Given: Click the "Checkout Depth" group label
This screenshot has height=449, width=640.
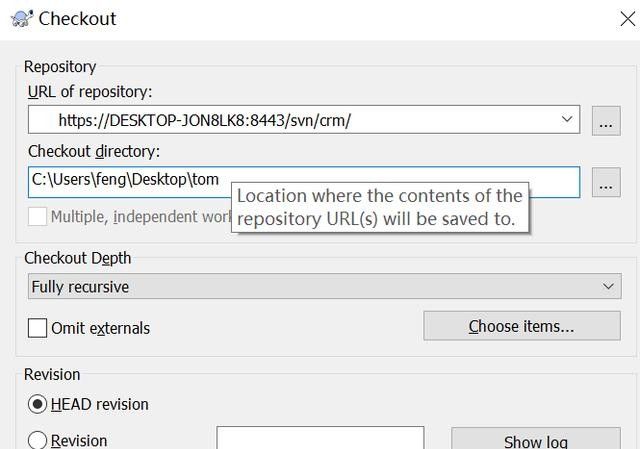Looking at the screenshot, I should 78,258.
